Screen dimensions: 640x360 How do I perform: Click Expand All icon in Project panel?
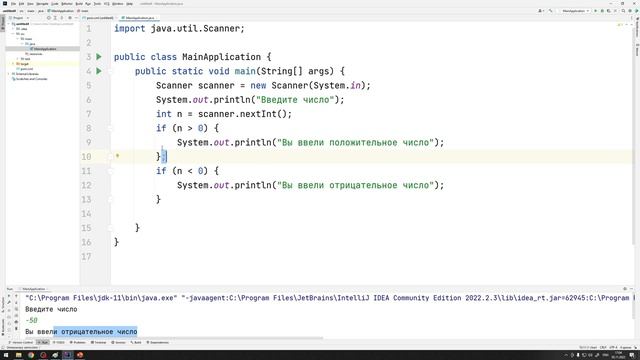point(55,18)
